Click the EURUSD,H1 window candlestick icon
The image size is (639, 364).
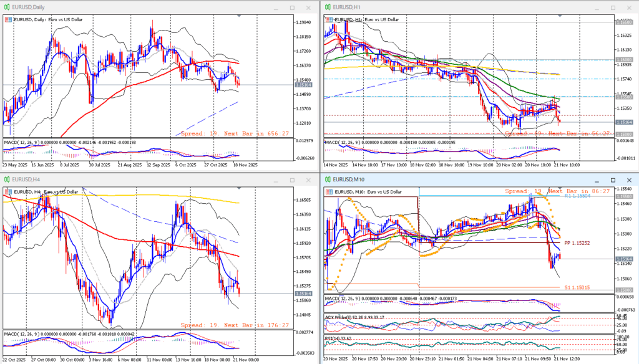click(328, 7)
